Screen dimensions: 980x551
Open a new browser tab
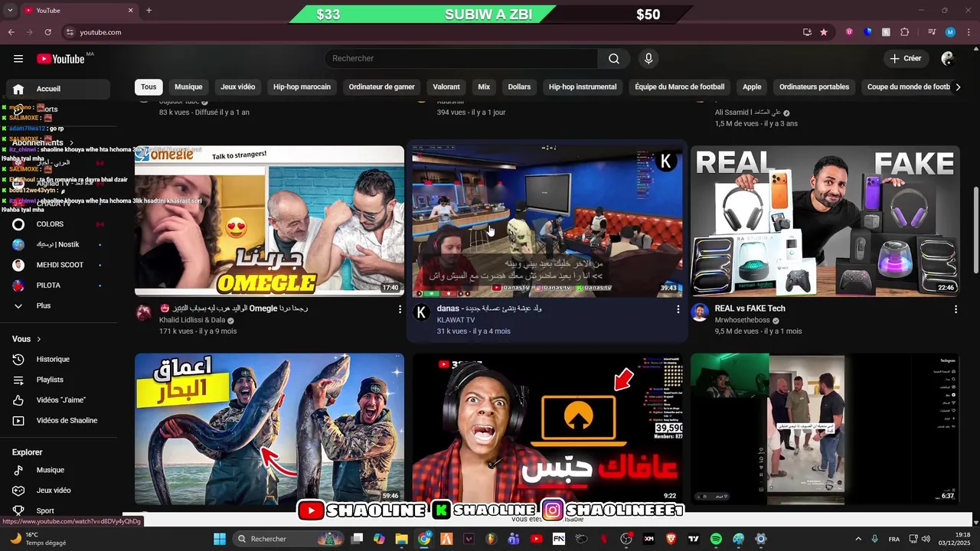pyautogui.click(x=149, y=11)
